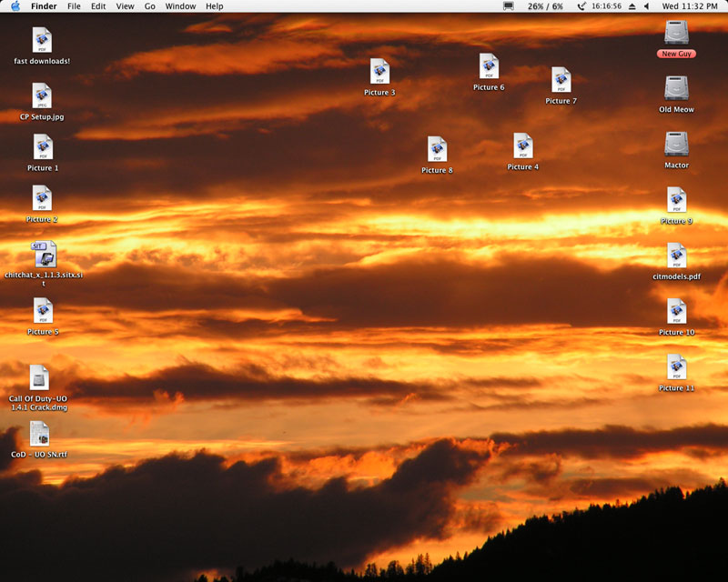Select the Picture 2 desktop file

tap(42, 197)
